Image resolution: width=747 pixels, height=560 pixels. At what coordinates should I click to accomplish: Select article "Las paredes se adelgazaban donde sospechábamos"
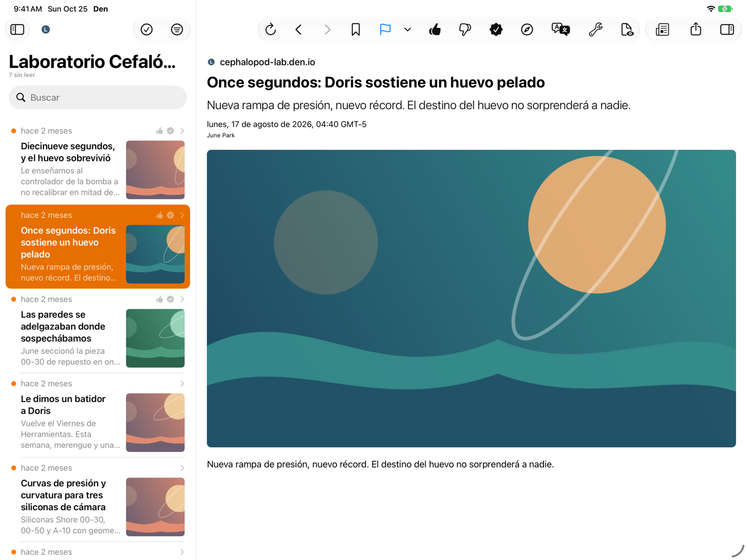pos(98,331)
